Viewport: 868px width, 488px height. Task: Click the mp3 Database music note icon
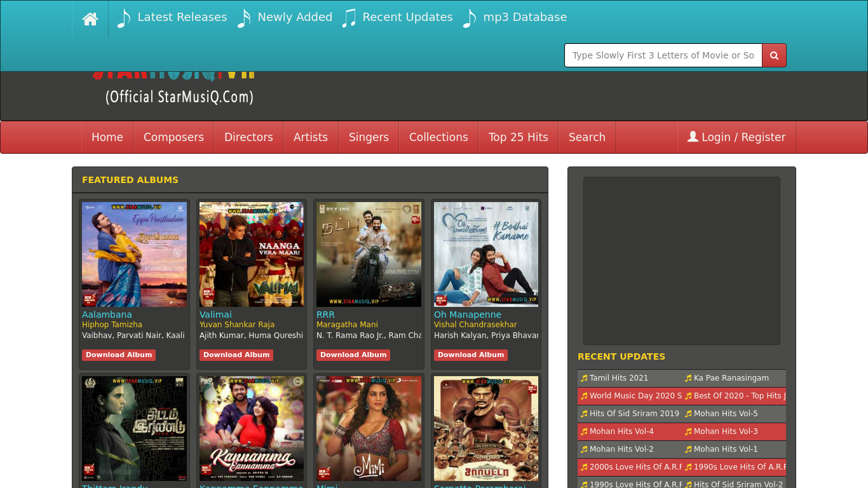tap(470, 18)
